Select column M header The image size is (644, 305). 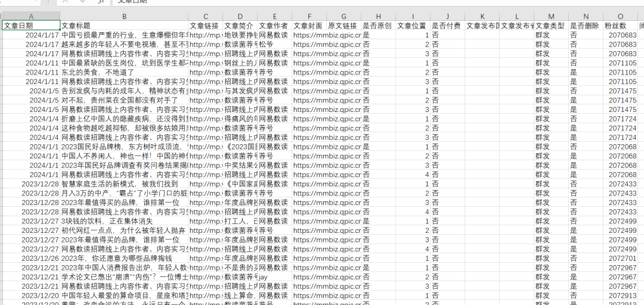pos(551,17)
